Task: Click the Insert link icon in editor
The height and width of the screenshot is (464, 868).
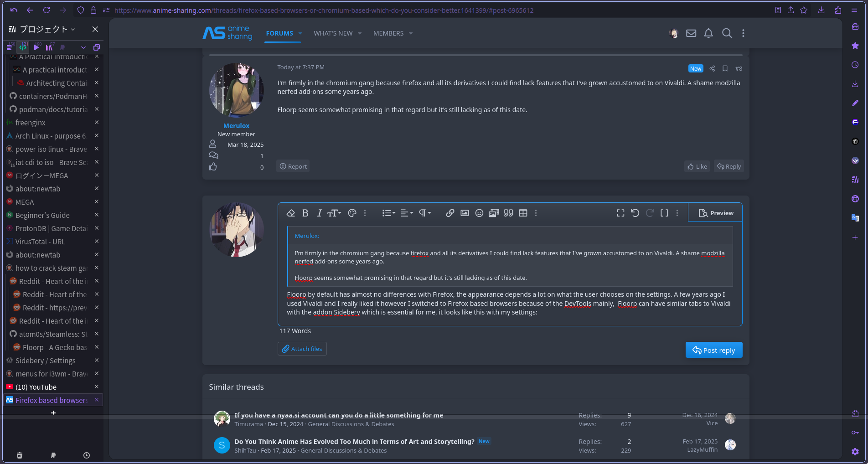Action: [x=450, y=213]
